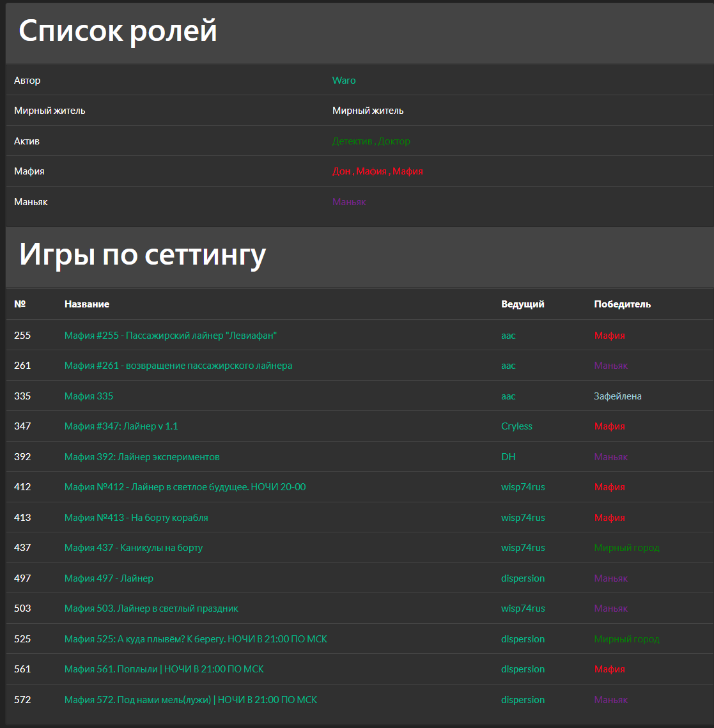Screen dimensions: 714x728
Task: Select the "Победитель" column header
Action: tap(621, 304)
